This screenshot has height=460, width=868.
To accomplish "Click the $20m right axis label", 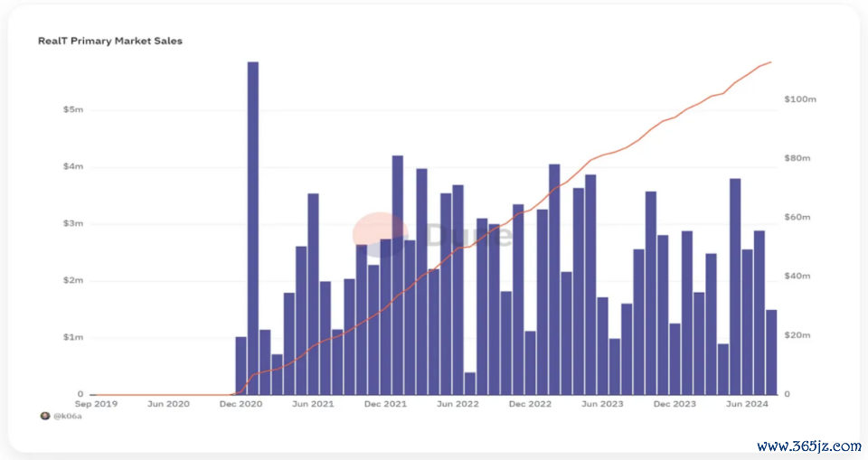I will coord(798,335).
